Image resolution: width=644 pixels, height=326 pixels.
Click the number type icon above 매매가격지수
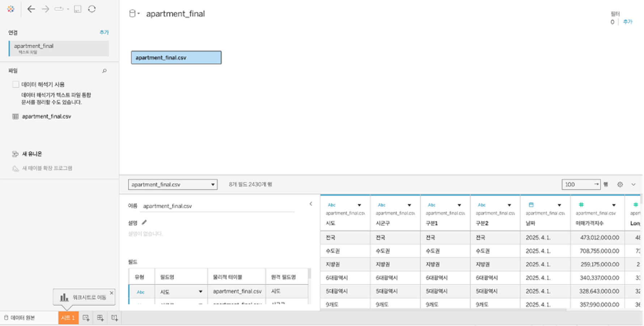click(581, 205)
